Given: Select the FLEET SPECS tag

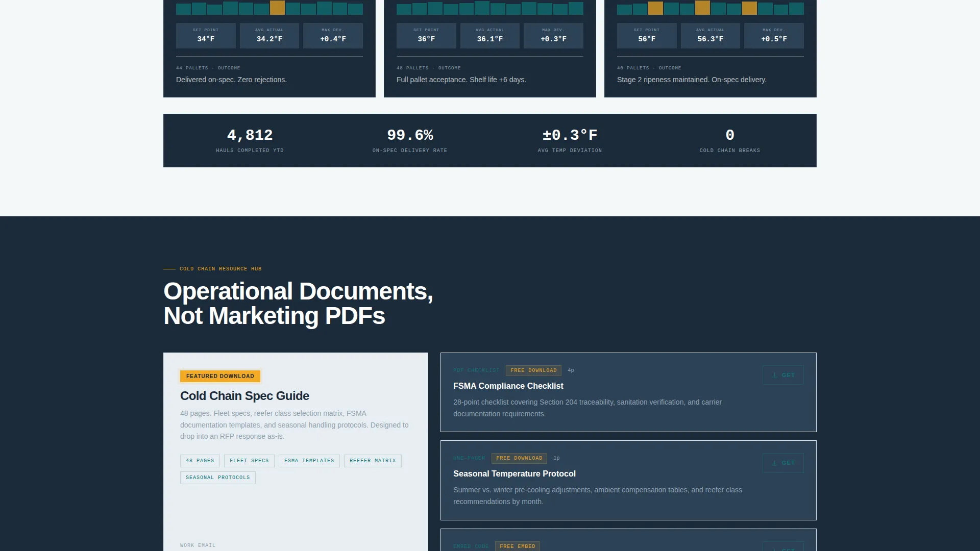Looking at the screenshot, I should tap(249, 461).
